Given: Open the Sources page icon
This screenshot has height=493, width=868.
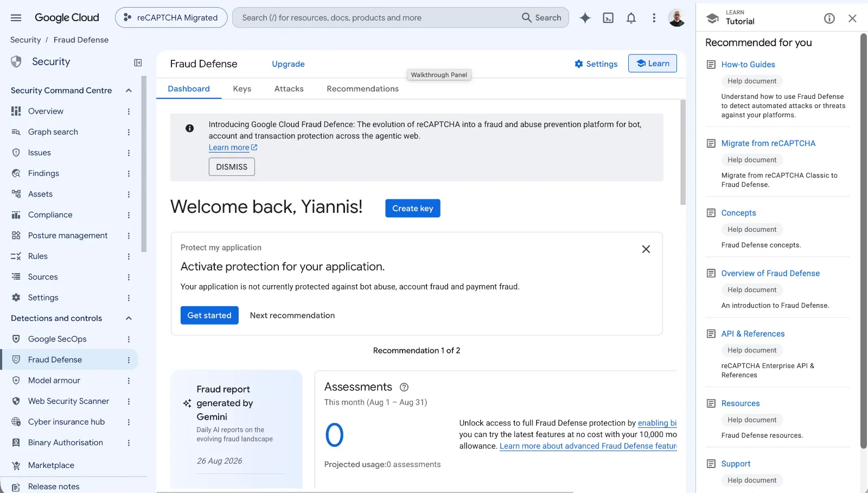Looking at the screenshot, I should coord(16,277).
